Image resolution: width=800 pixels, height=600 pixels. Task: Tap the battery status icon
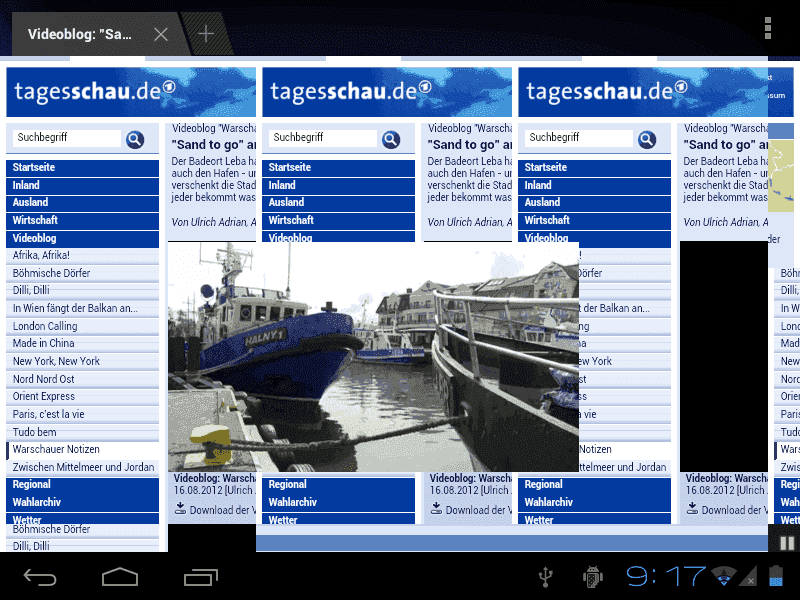[x=776, y=576]
